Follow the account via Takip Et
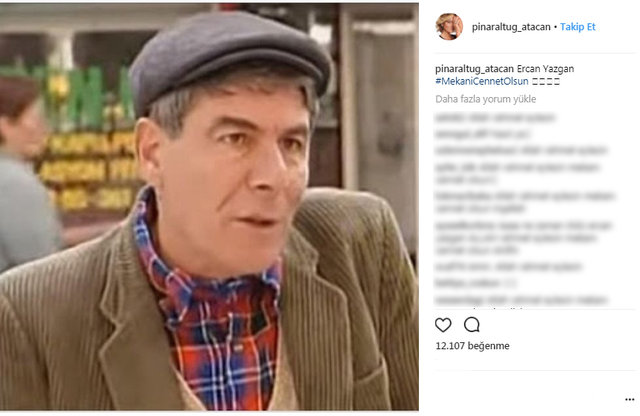The width and height of the screenshot is (640, 416). tap(578, 27)
